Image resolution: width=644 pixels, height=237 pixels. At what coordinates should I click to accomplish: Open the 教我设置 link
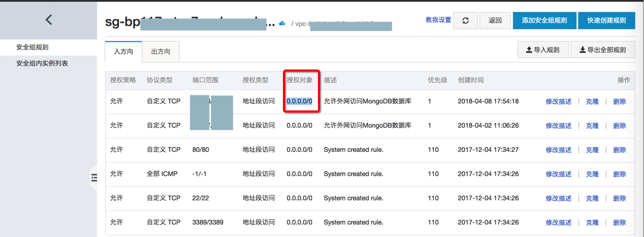[x=438, y=20]
